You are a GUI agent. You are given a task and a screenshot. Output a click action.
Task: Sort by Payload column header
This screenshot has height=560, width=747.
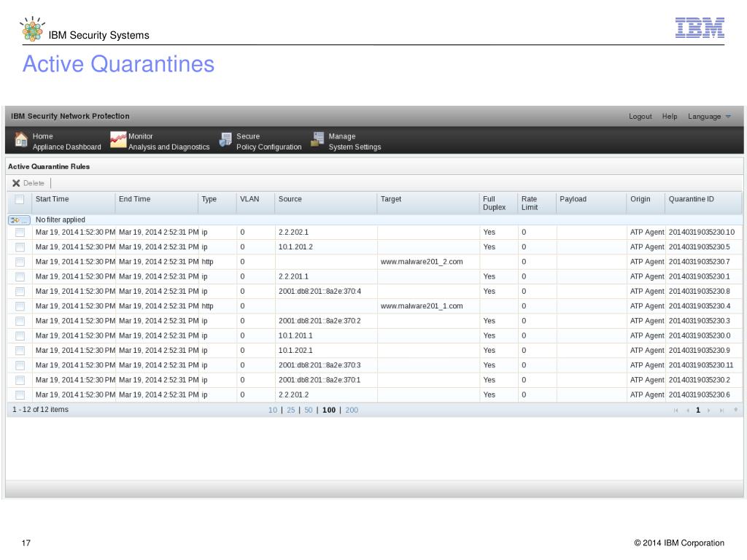coord(591,203)
